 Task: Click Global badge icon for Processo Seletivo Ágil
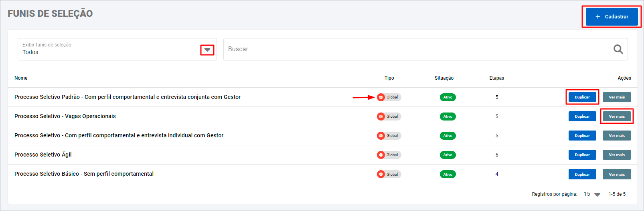coord(381,155)
